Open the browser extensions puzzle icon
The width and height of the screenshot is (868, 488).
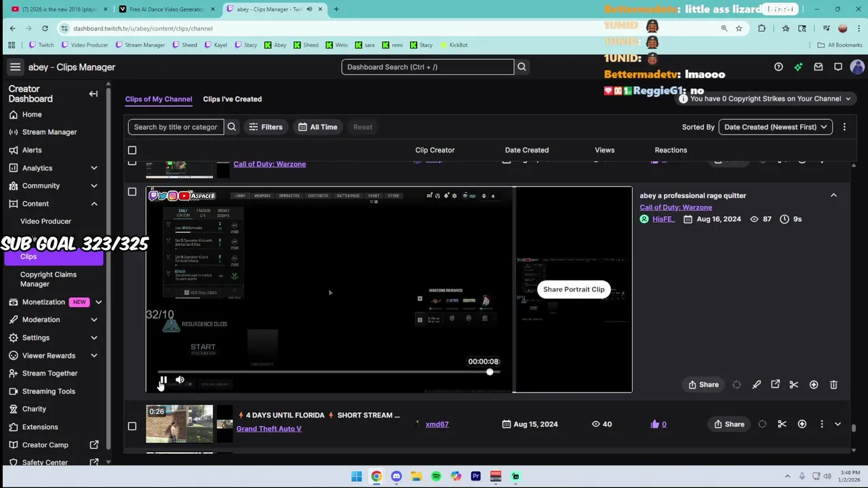click(x=762, y=28)
